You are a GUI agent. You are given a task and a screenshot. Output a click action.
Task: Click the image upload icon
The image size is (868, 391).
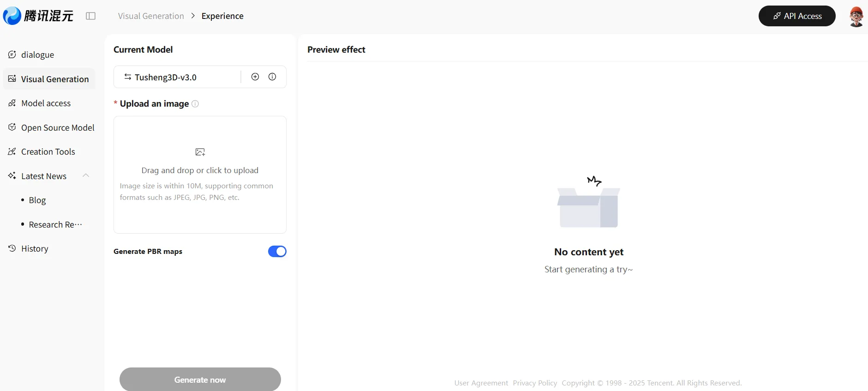coord(200,152)
